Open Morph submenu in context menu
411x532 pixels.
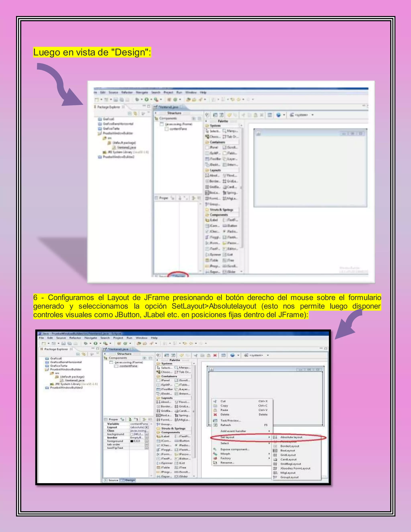point(242,454)
